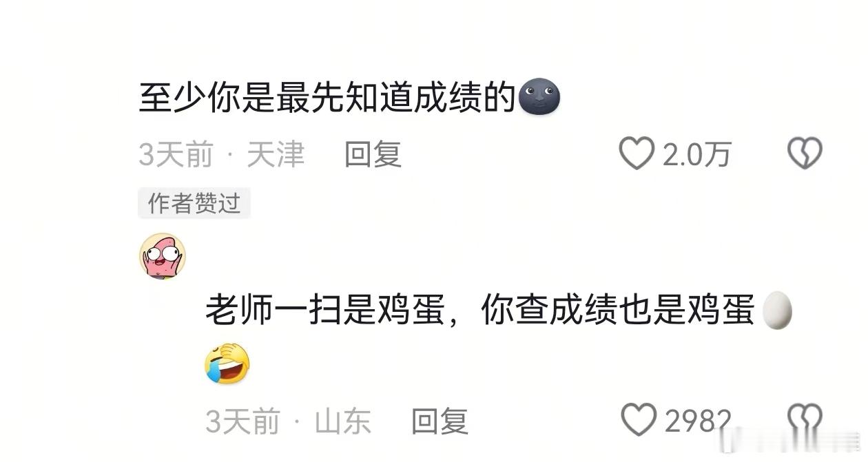Like the comment with 2.0万 likes

[x=637, y=154]
